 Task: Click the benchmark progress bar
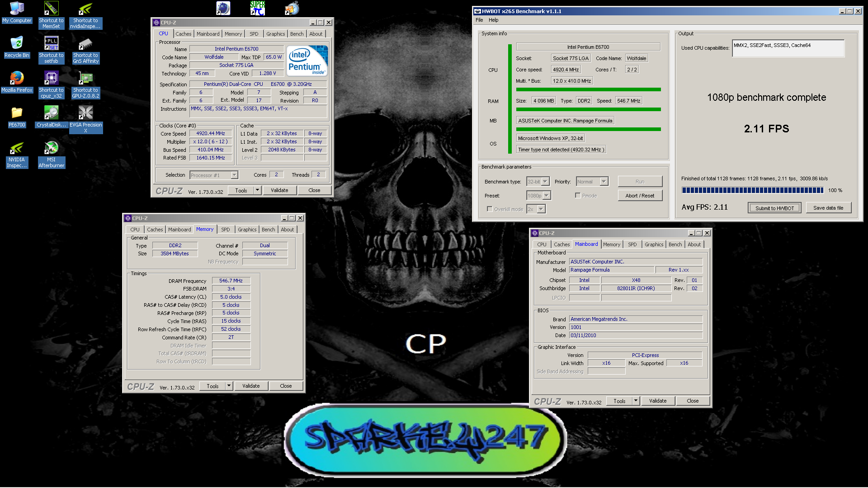[x=753, y=190]
